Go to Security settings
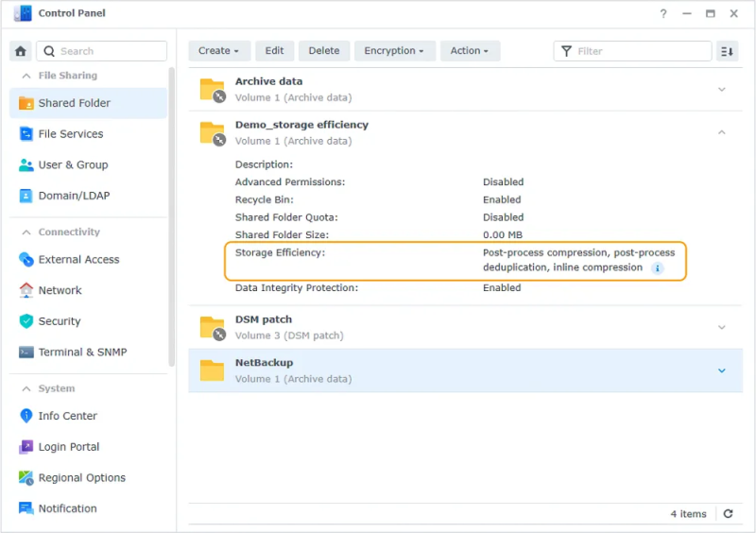Viewport: 756px width, 533px height. (88, 321)
